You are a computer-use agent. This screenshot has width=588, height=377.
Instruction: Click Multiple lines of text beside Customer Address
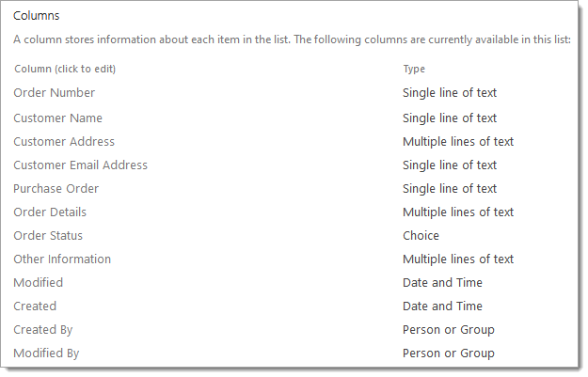click(458, 142)
